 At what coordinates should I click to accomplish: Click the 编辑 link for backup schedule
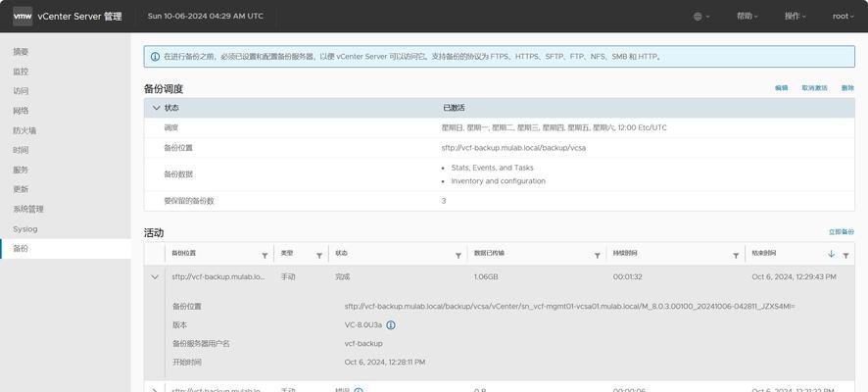781,88
